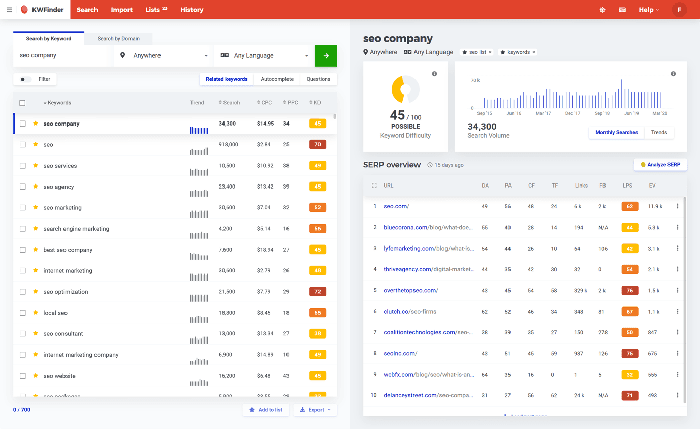Screen dimensions: 700x429
Task: Click the KD 45 badge for seo company
Action: pos(317,124)
